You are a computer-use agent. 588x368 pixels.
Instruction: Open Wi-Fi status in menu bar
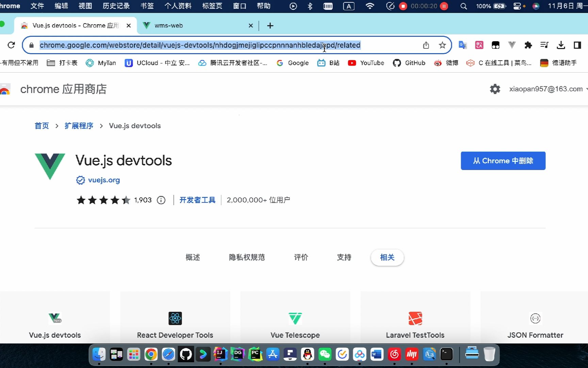(x=370, y=6)
